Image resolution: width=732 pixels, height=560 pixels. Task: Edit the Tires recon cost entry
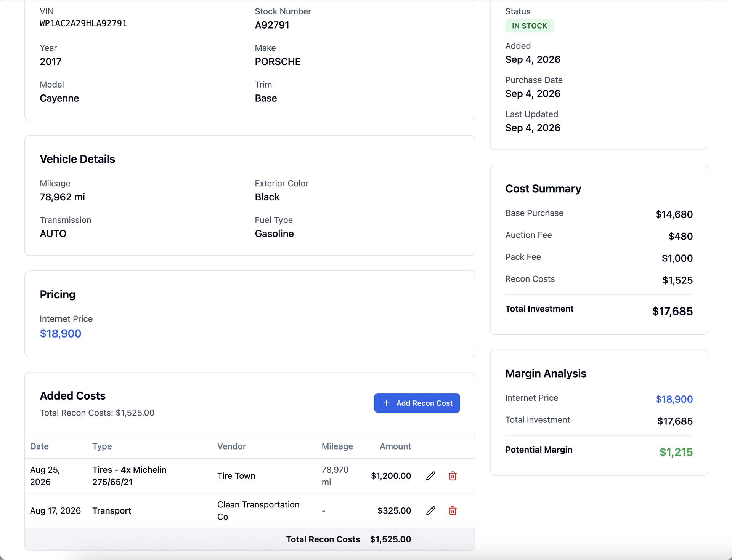[430, 476]
